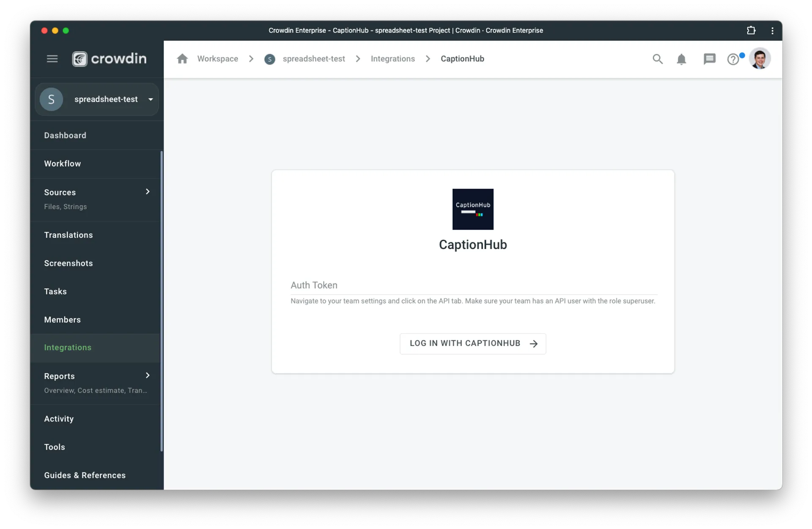Open search with magnifier icon
This screenshot has height=529, width=812.
657,59
